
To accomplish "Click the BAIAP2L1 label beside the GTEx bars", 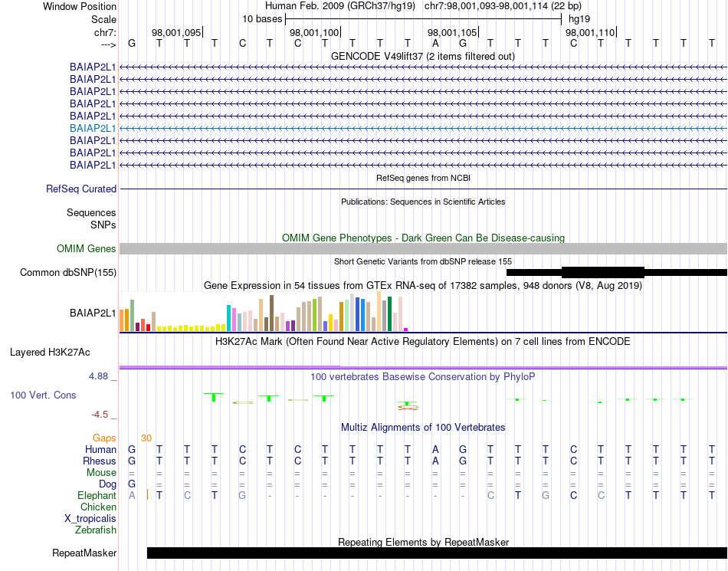I will point(93,313).
